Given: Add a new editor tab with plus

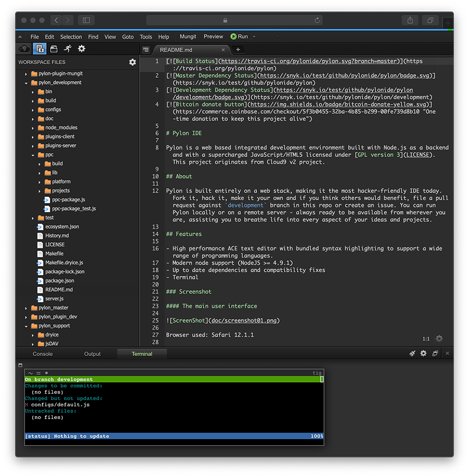Looking at the screenshot, I should click(x=238, y=49).
